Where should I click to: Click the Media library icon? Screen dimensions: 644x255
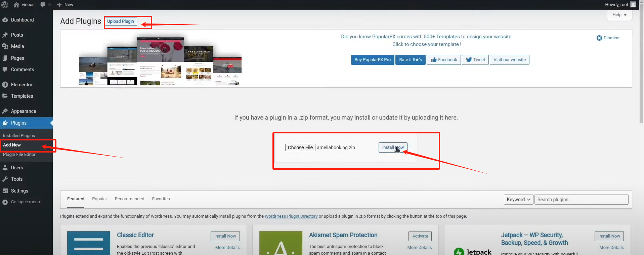5,46
